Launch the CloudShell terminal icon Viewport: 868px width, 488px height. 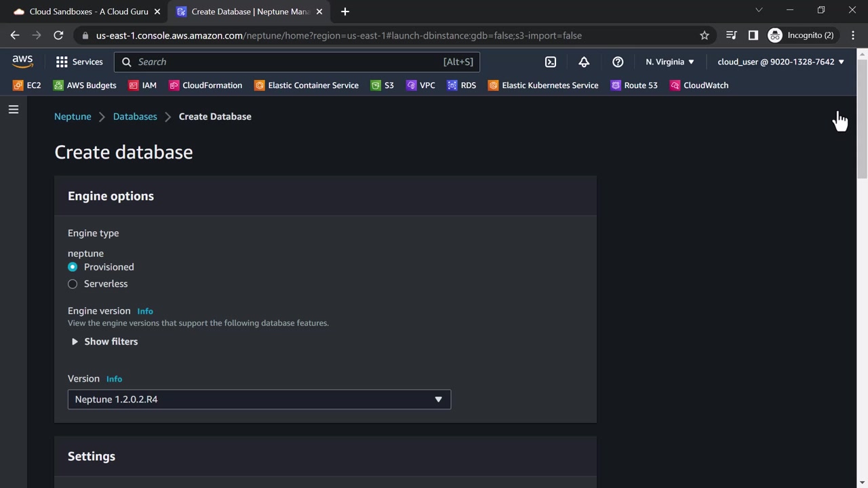click(x=551, y=62)
